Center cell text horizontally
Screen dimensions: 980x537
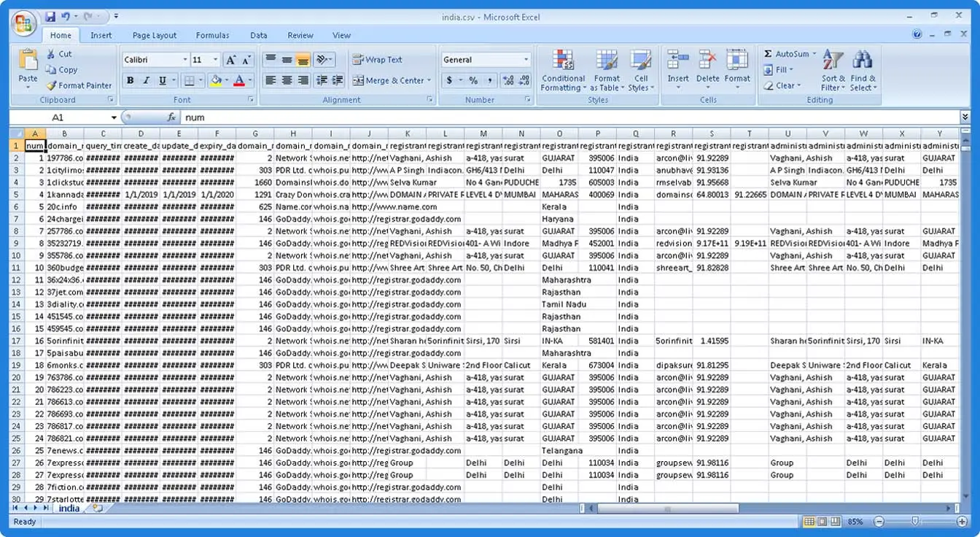(287, 80)
